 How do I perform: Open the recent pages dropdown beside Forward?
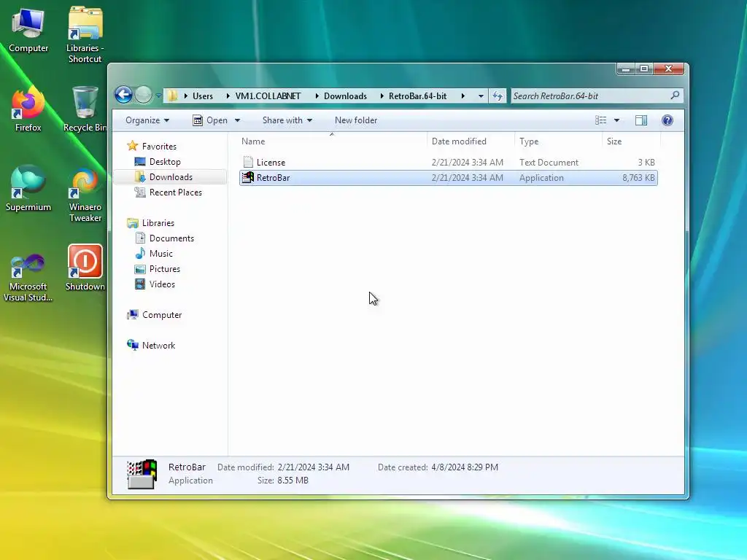click(x=158, y=96)
